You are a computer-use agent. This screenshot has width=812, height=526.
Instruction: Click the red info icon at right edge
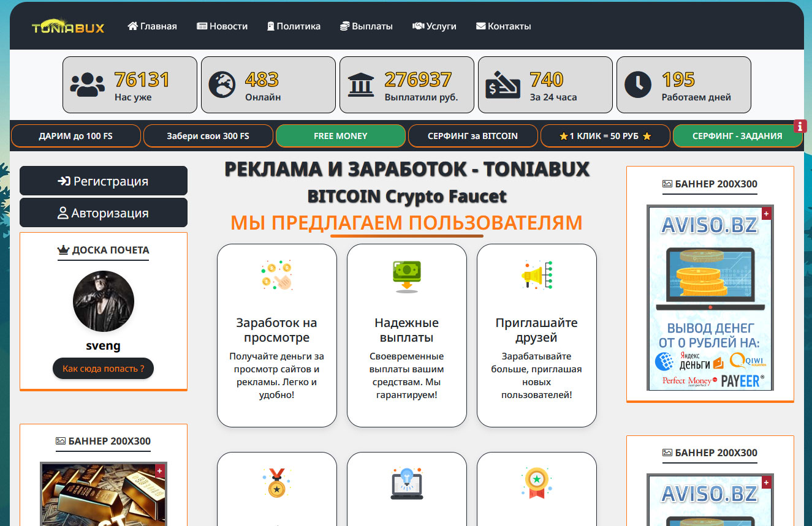tap(800, 126)
